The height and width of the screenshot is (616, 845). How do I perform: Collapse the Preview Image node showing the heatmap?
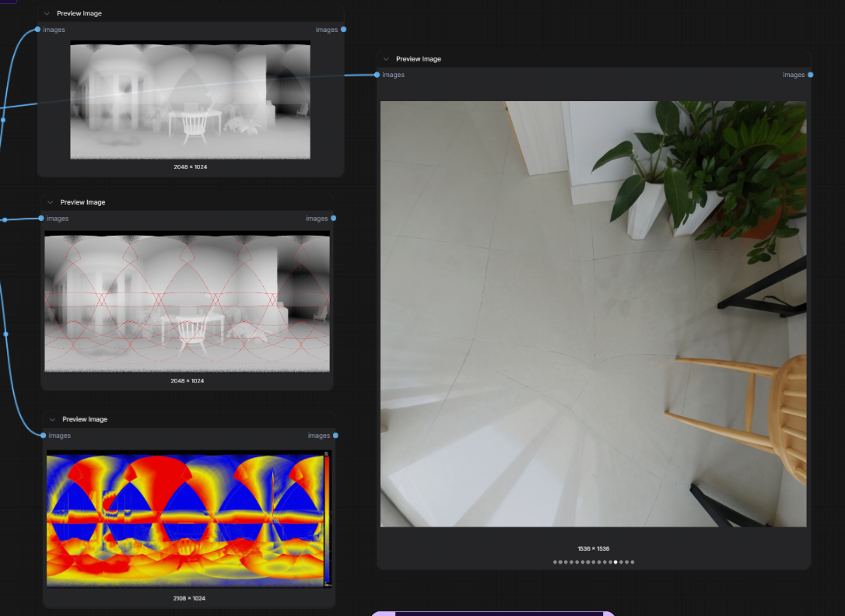point(52,419)
